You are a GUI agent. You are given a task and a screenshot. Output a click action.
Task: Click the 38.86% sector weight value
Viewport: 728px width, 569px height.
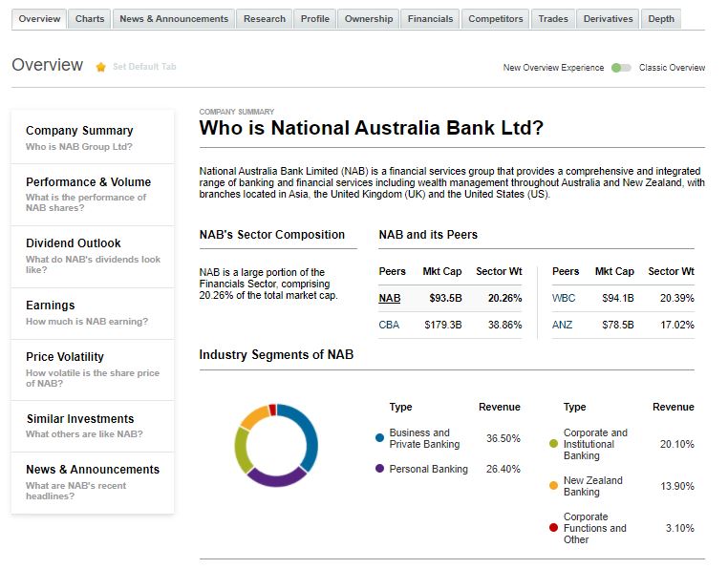point(504,325)
